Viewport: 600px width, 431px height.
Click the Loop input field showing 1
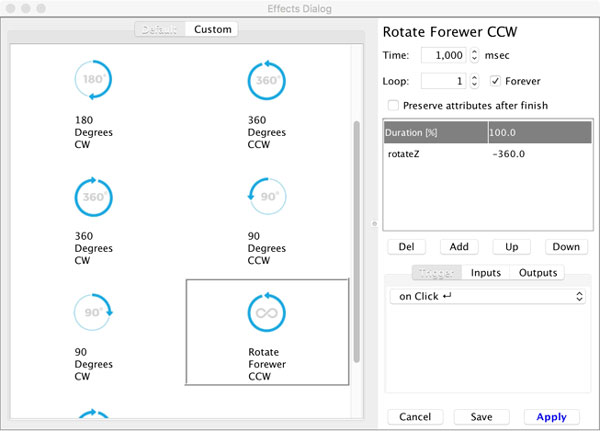tap(444, 81)
